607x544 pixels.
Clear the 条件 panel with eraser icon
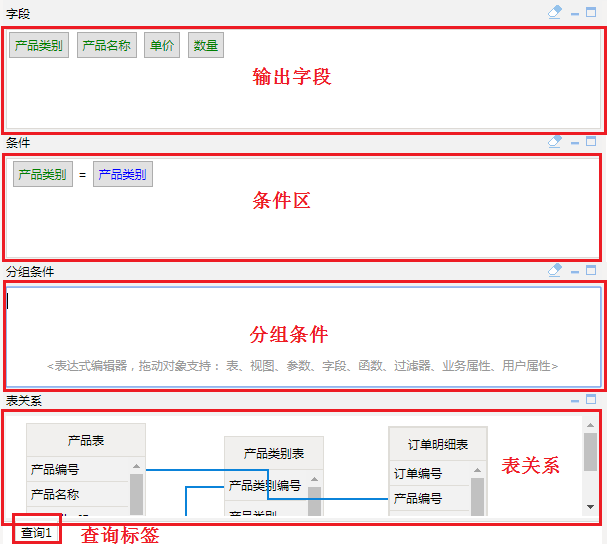click(x=555, y=141)
